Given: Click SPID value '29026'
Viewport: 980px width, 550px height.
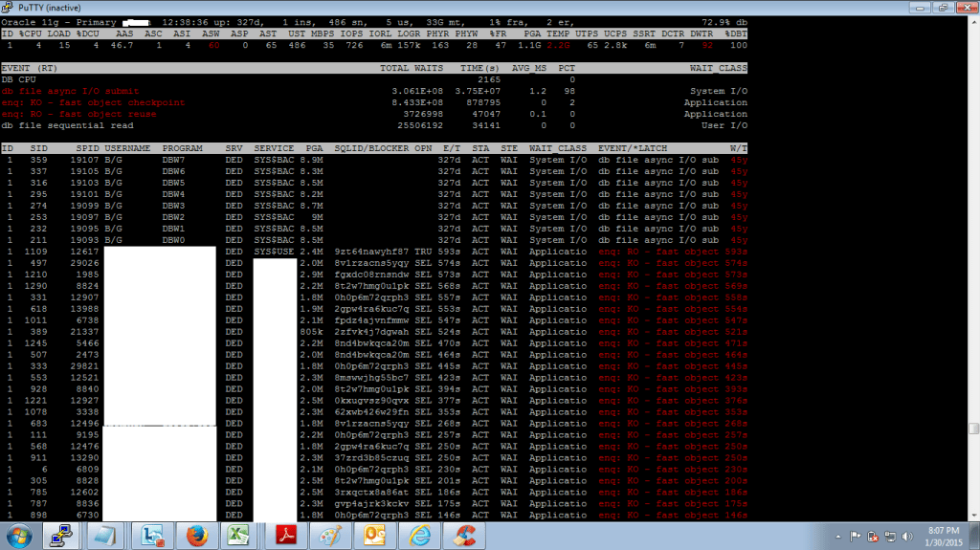Looking at the screenshot, I should pos(84,263).
